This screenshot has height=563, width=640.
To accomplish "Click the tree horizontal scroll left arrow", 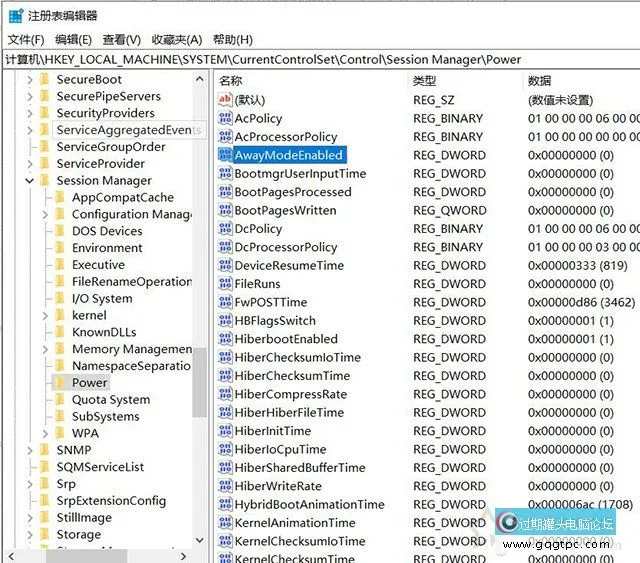I will point(11,556).
